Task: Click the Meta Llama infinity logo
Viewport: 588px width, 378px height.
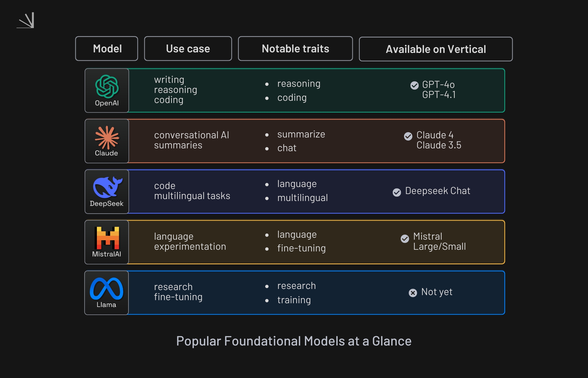Action: pyautogui.click(x=106, y=289)
